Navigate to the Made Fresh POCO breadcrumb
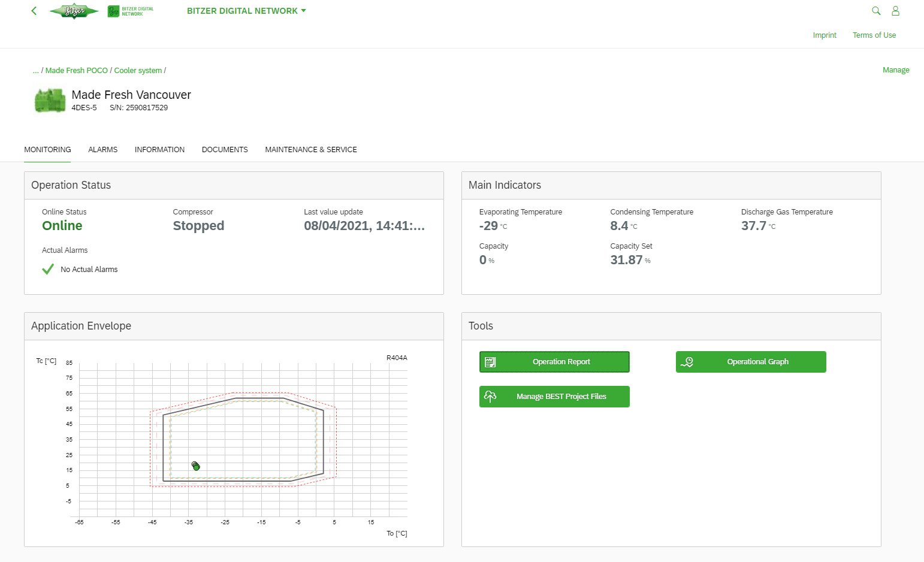Screen dimensions: 924x562 tap(77, 71)
